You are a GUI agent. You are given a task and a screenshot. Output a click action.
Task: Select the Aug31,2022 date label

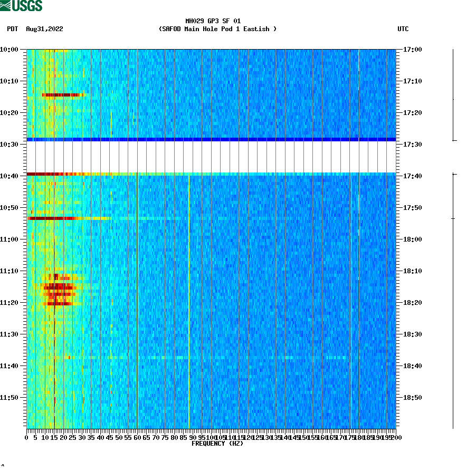pyautogui.click(x=44, y=30)
